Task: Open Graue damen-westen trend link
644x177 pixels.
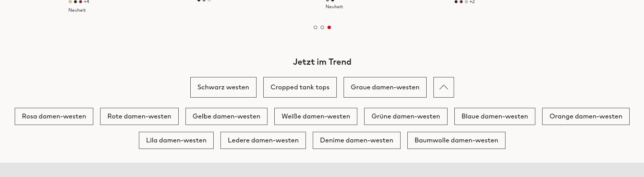Action: (x=385, y=87)
